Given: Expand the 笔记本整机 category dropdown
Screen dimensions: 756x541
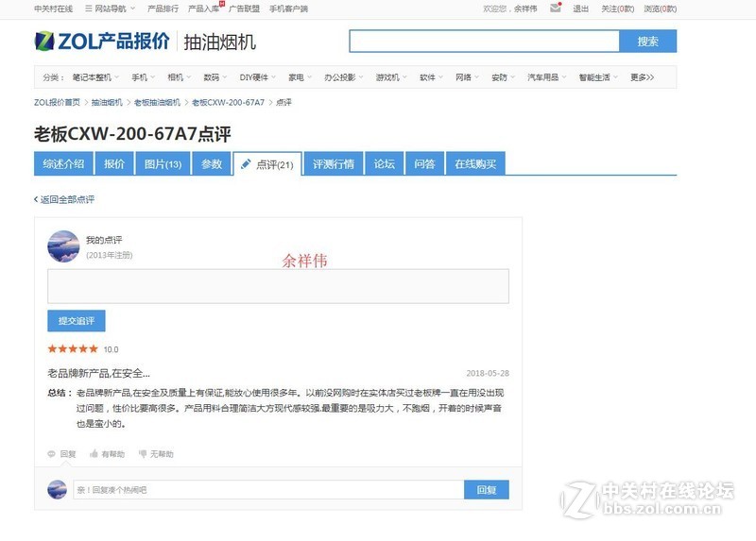Looking at the screenshot, I should click(95, 77).
